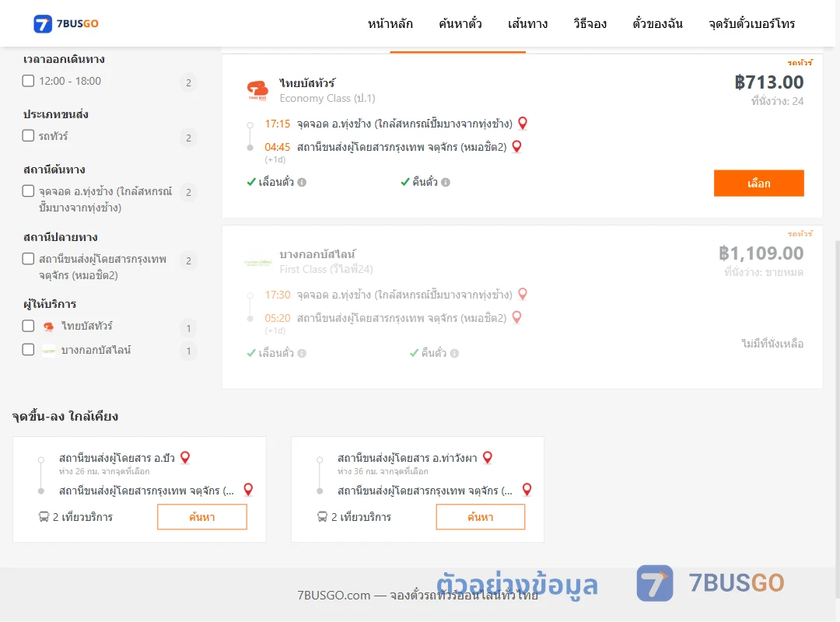The height and width of the screenshot is (622, 840).
Task: Click ไทยบัสทัวร์ operator logo in trip card
Action: point(257,90)
